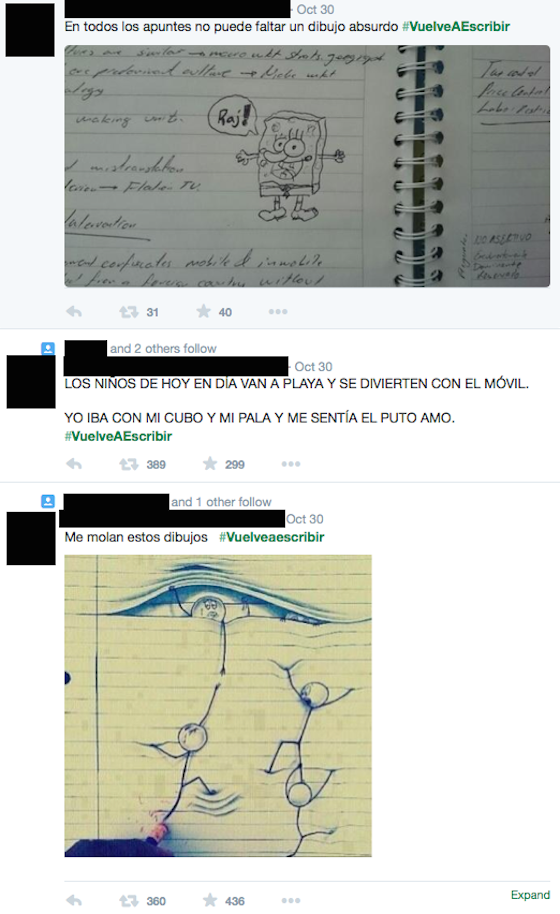Open the stick figures drawing image
560x914 pixels.
218,706
